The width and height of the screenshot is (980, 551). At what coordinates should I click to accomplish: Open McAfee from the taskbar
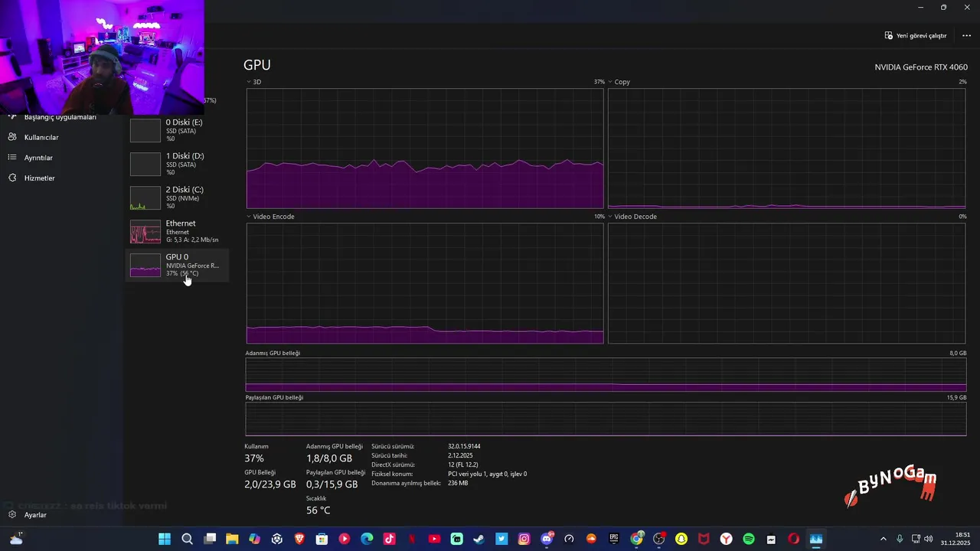pos(704,539)
